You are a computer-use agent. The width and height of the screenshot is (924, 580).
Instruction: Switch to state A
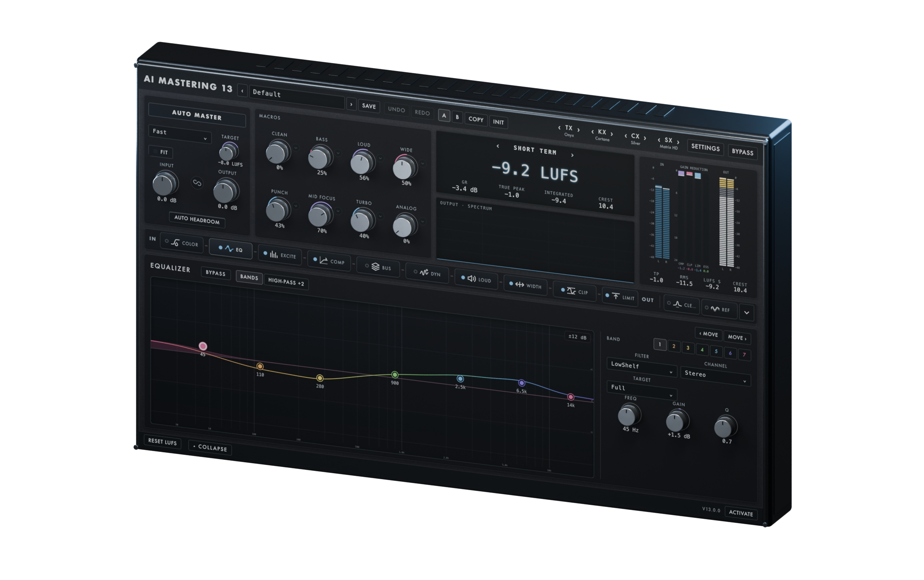click(444, 116)
